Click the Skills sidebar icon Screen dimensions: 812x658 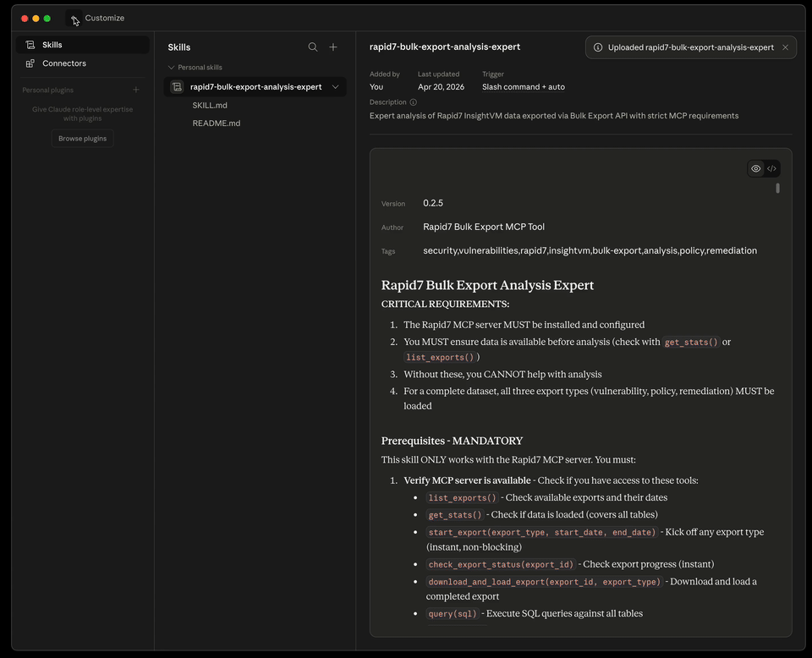(x=30, y=45)
